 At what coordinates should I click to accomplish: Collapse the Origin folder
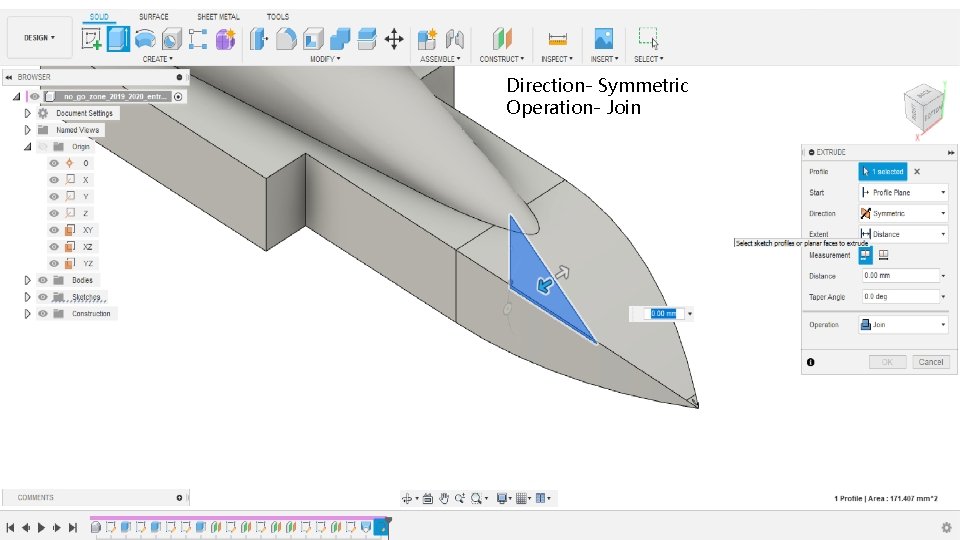pos(28,147)
